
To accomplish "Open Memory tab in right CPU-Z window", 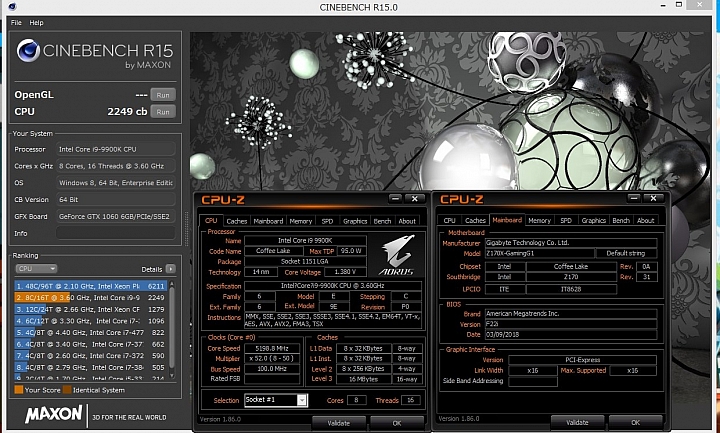I will pos(540,220).
